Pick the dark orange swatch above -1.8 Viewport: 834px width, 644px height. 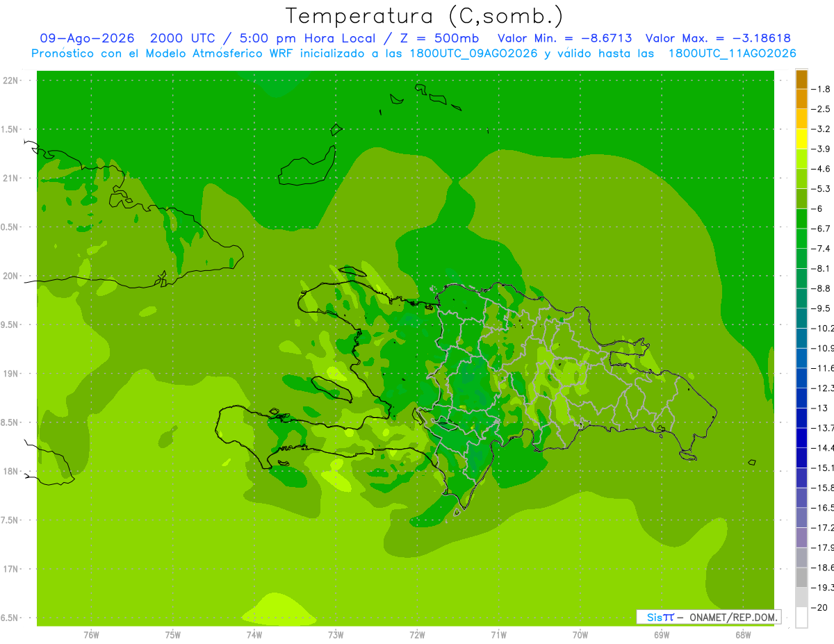[801, 79]
